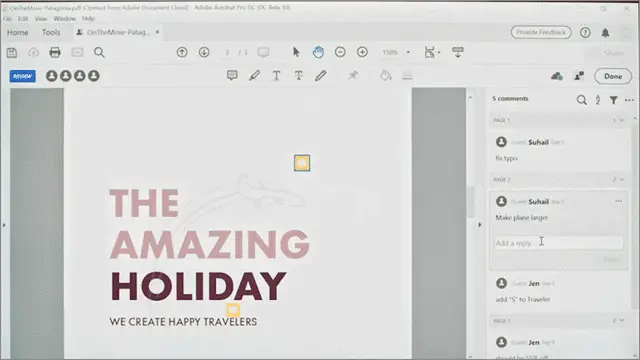Toggle the pin tool in comment toolbar
The width and height of the screenshot is (640, 360).
[353, 76]
